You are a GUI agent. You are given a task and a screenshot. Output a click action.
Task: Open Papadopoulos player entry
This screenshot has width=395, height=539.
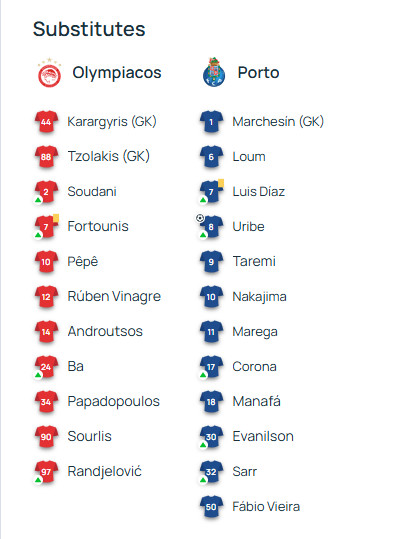(x=113, y=402)
